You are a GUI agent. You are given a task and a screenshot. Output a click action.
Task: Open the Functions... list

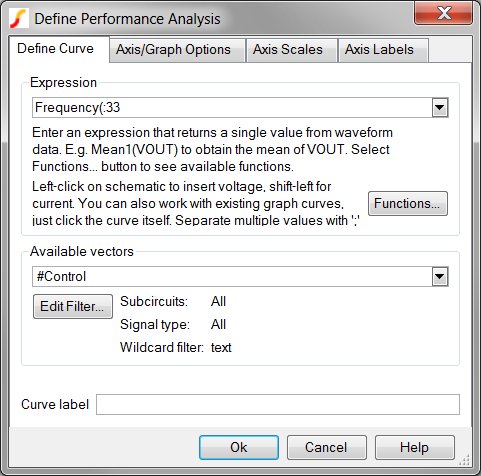tap(408, 203)
